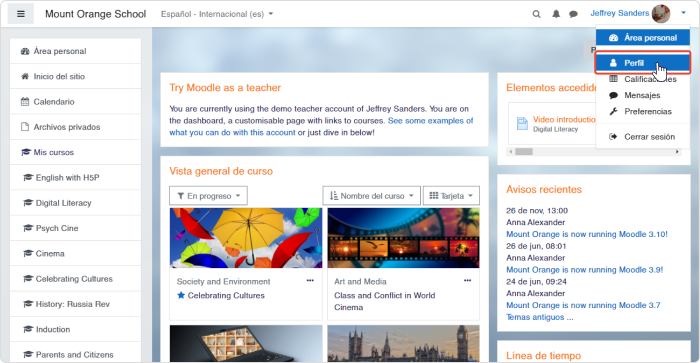The height and width of the screenshot is (363, 700).
Task: Open the Moodle 3.7 announcement link
Action: 583,305
